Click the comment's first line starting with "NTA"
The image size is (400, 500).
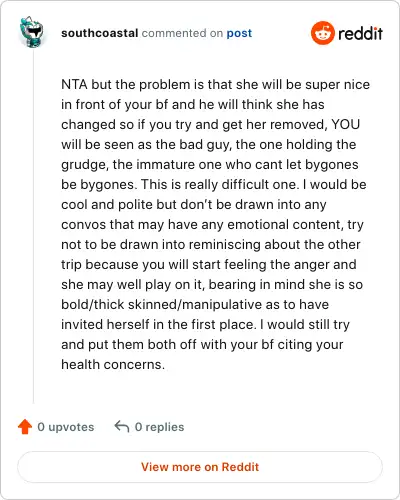click(215, 84)
